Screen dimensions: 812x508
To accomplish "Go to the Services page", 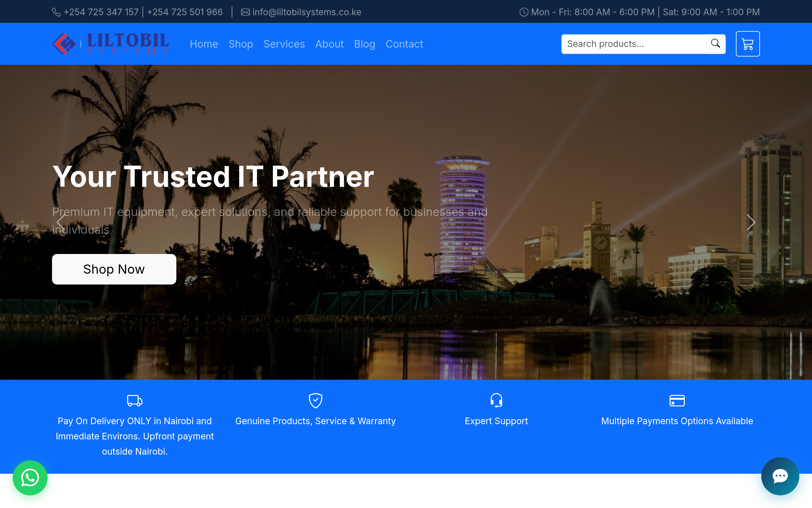I will (x=284, y=44).
